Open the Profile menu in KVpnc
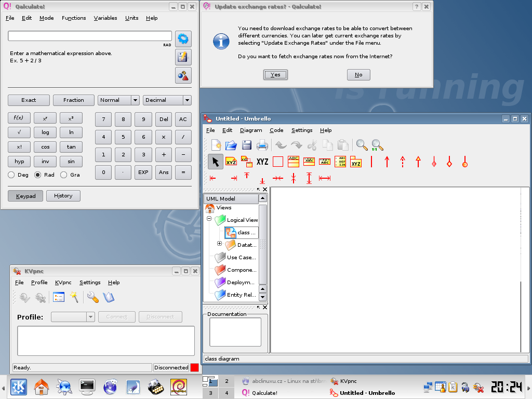 tap(39, 282)
